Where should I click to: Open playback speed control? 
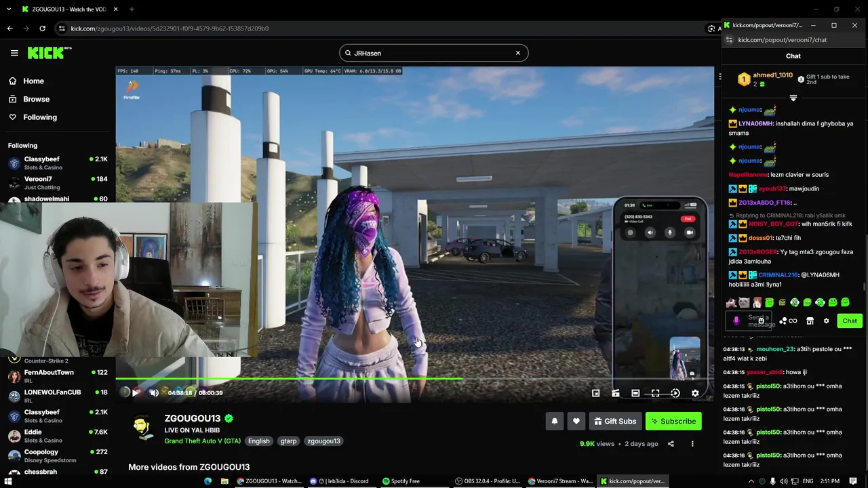[x=675, y=393]
